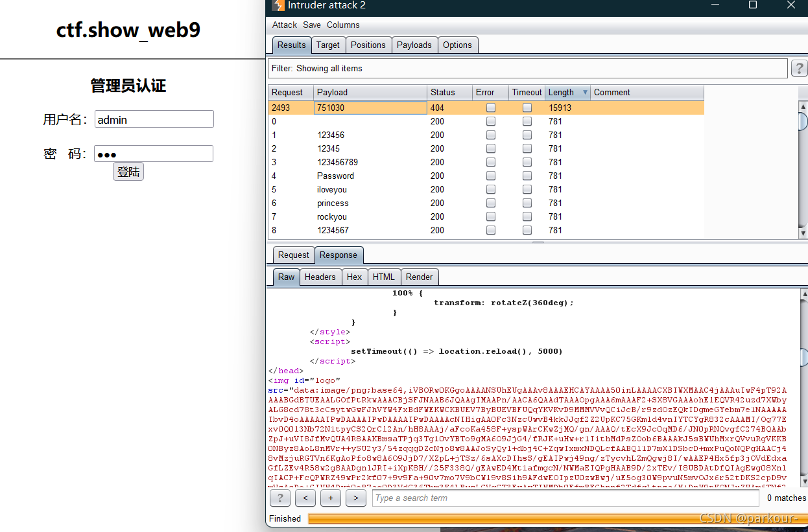Open the Hex view tab
808x532 pixels.
pyautogui.click(x=355, y=277)
